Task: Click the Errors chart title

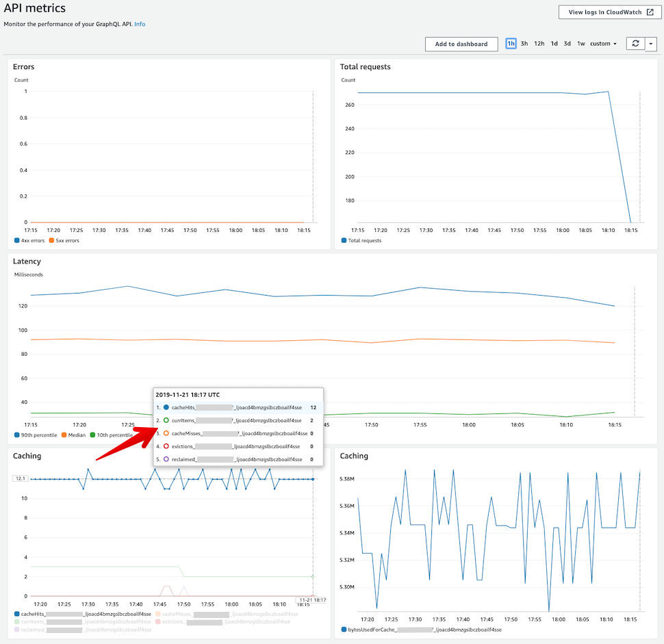Action: click(x=24, y=67)
